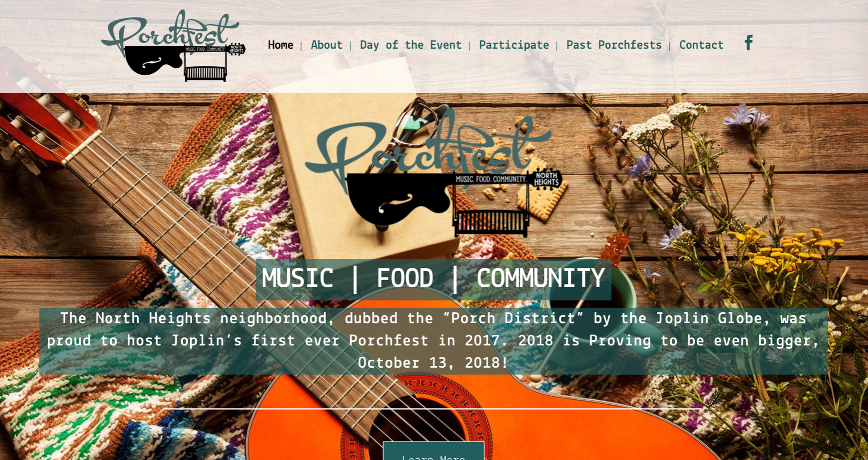Viewport: 868px width, 460px height.
Task: Open the Past Porchfests menu item
Action: [x=614, y=45]
